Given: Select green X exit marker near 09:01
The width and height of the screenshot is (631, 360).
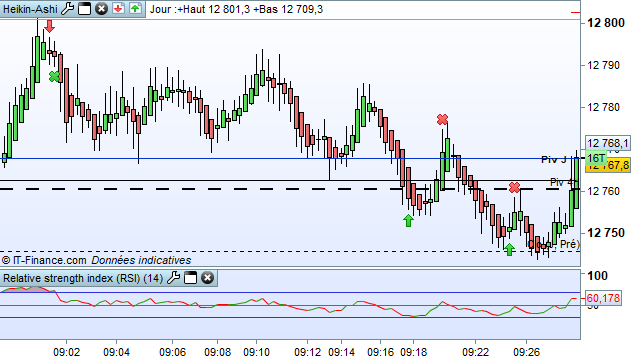Looking at the screenshot, I should pos(54,76).
